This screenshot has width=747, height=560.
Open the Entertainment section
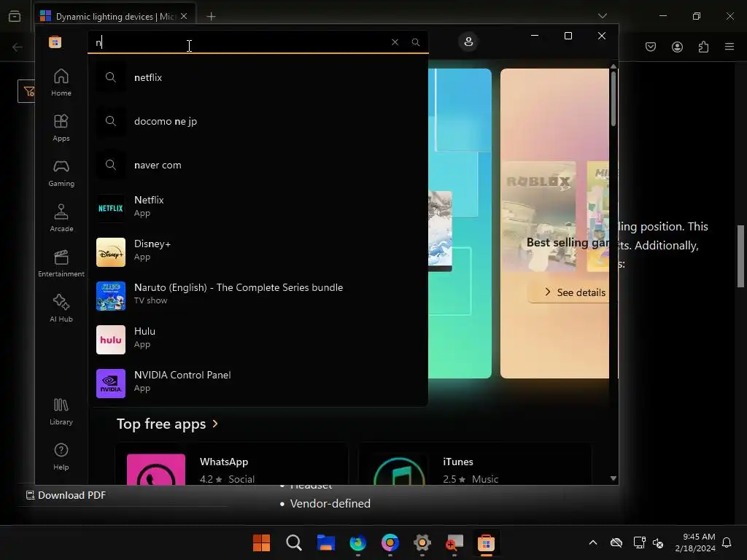coord(61,263)
